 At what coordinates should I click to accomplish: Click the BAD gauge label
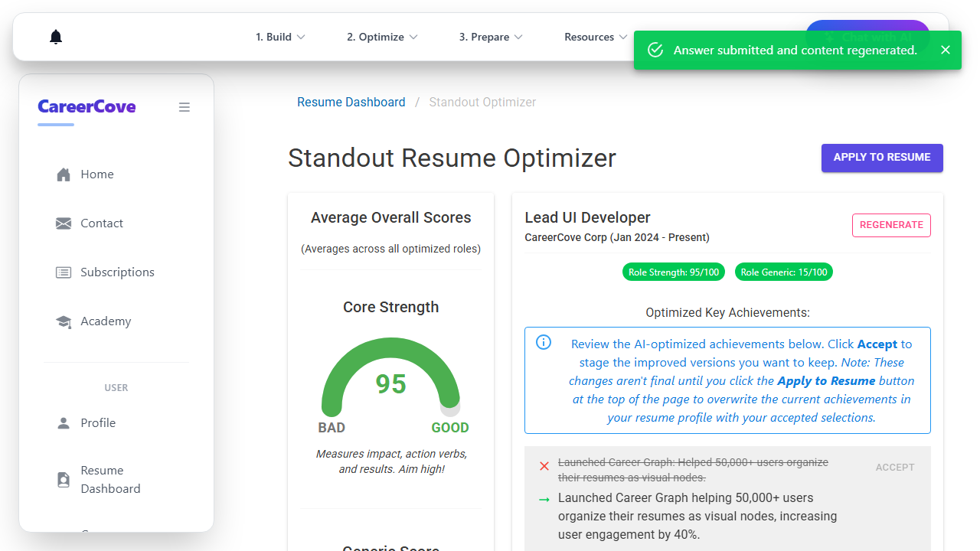tap(332, 428)
